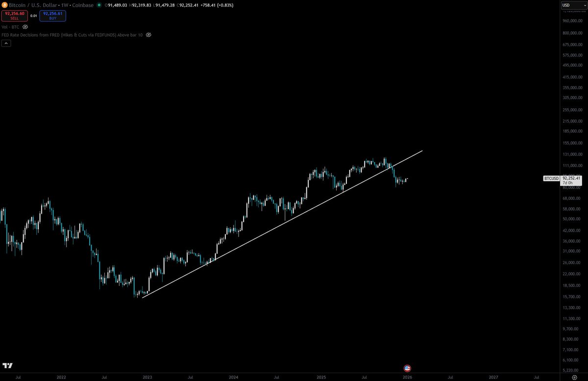Select the Vol · BTC indicator legend
Viewport: 588px width, 381px height.
tap(11, 26)
